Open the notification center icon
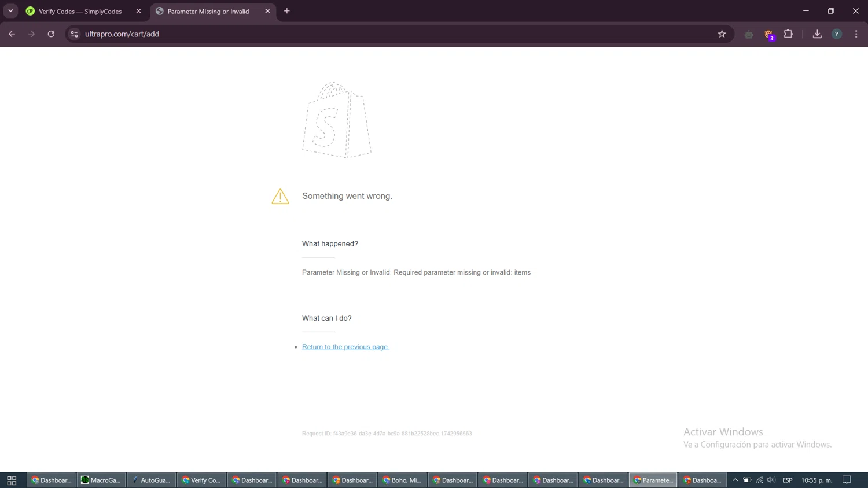868x488 pixels. (847, 480)
